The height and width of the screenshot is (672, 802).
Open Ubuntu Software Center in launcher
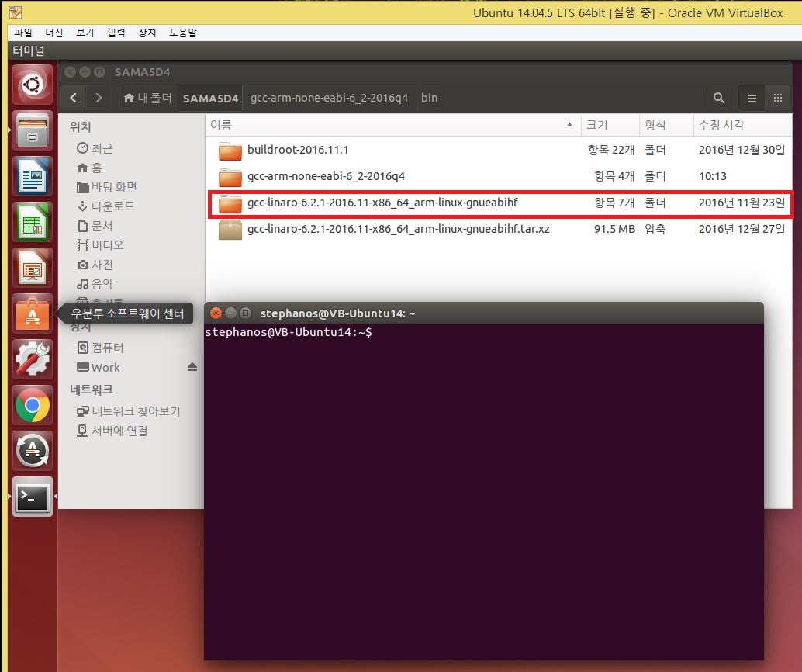point(33,313)
